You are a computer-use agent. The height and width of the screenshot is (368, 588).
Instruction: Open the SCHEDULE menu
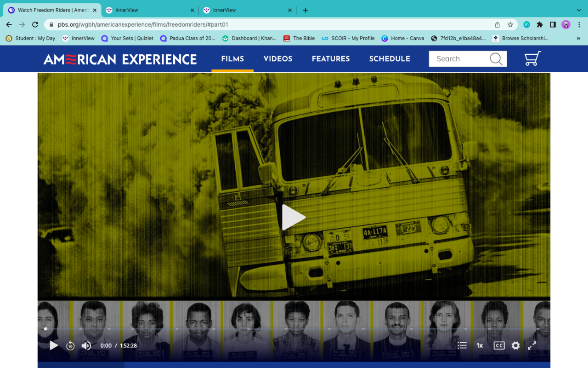390,59
